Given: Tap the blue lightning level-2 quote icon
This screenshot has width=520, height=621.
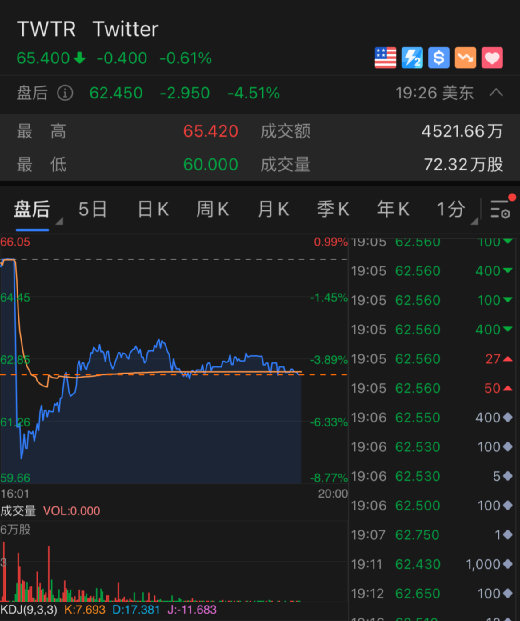Looking at the screenshot, I should 412,58.
